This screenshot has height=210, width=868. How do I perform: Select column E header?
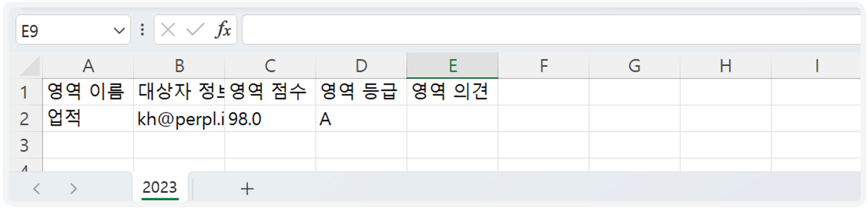(452, 66)
